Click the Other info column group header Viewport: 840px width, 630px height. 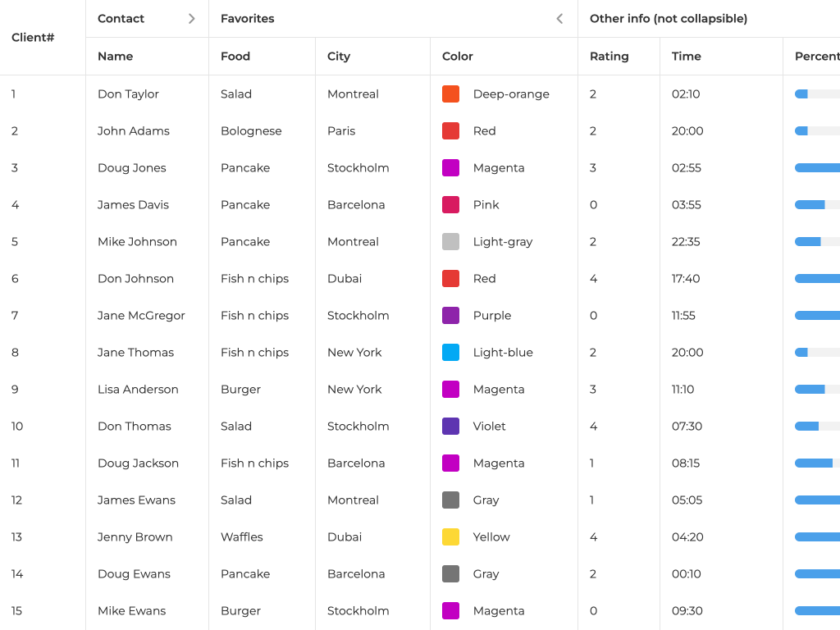[x=669, y=19]
